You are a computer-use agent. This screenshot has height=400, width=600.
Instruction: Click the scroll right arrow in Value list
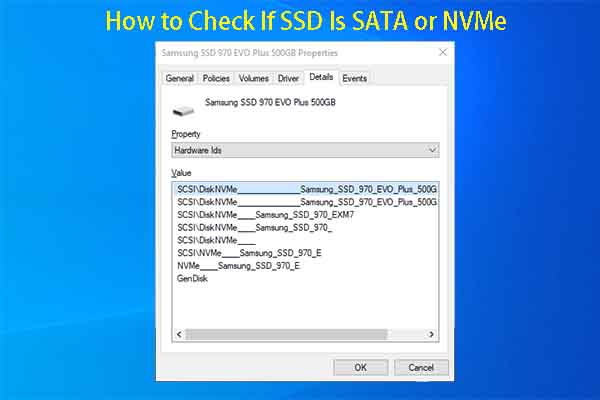pos(432,334)
